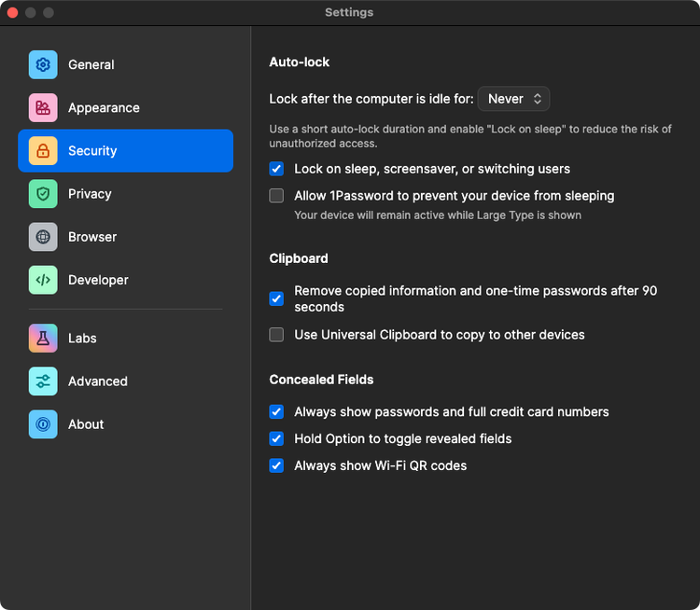Image resolution: width=700 pixels, height=610 pixels.
Task: Uncheck Always show passwords and credit card numbers
Action: click(276, 411)
